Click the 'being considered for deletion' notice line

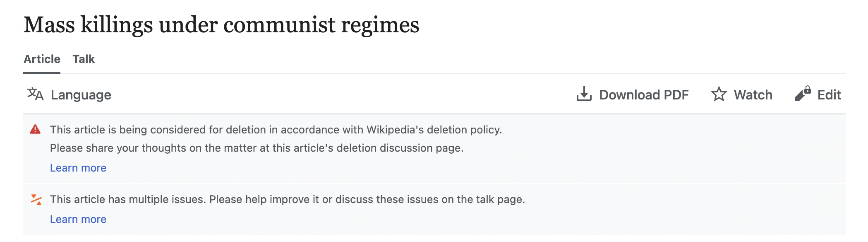tap(207, 130)
